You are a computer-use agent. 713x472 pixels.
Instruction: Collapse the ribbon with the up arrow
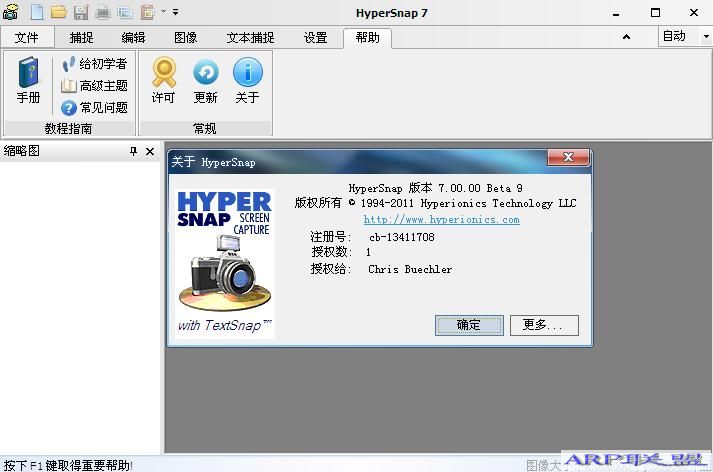click(x=626, y=37)
